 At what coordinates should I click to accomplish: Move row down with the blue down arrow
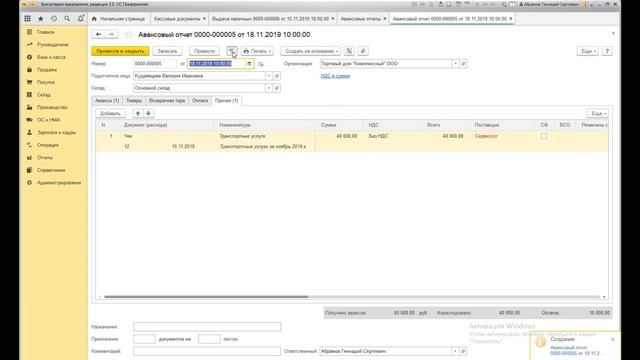click(149, 113)
